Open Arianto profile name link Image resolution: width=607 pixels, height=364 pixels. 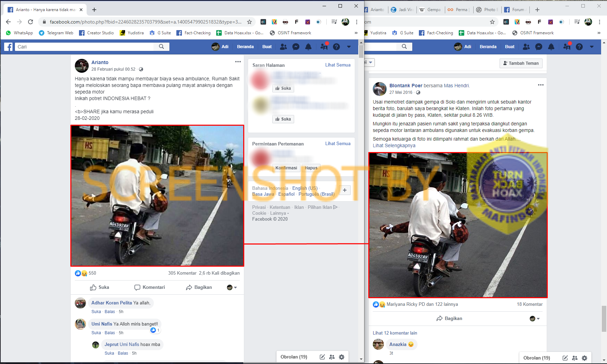point(100,62)
